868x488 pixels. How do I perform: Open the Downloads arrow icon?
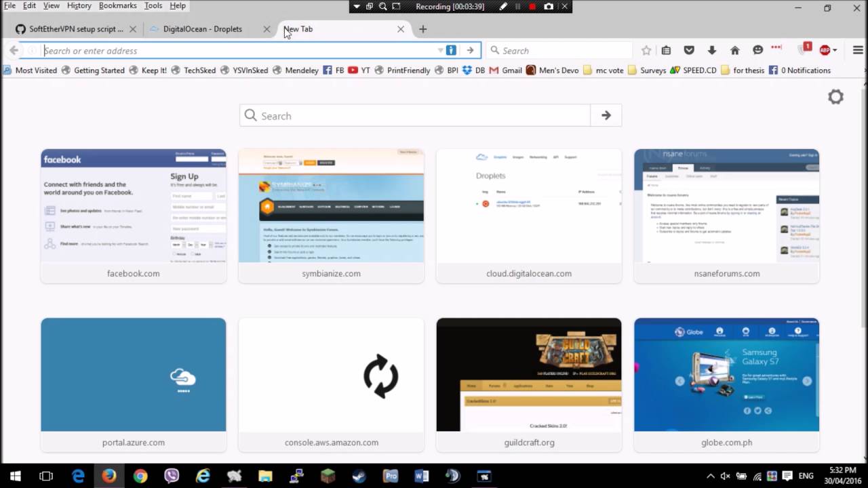tap(711, 50)
